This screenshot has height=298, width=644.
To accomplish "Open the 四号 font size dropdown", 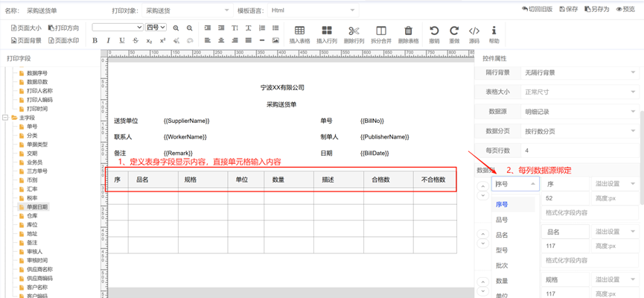I will click(x=156, y=28).
